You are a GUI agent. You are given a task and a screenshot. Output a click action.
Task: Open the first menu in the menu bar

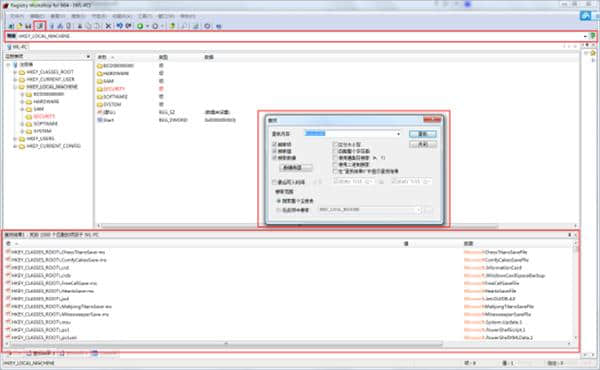coord(16,16)
